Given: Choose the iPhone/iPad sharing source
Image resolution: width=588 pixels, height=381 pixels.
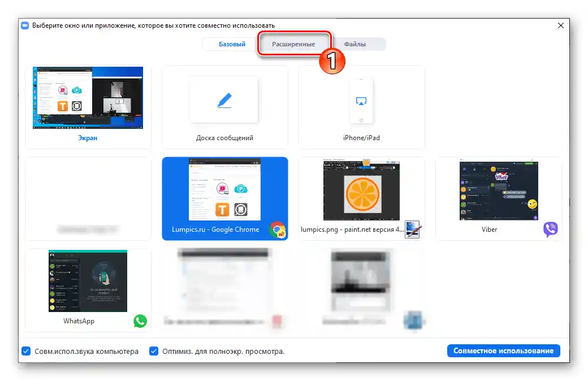Looking at the screenshot, I should 361,107.
